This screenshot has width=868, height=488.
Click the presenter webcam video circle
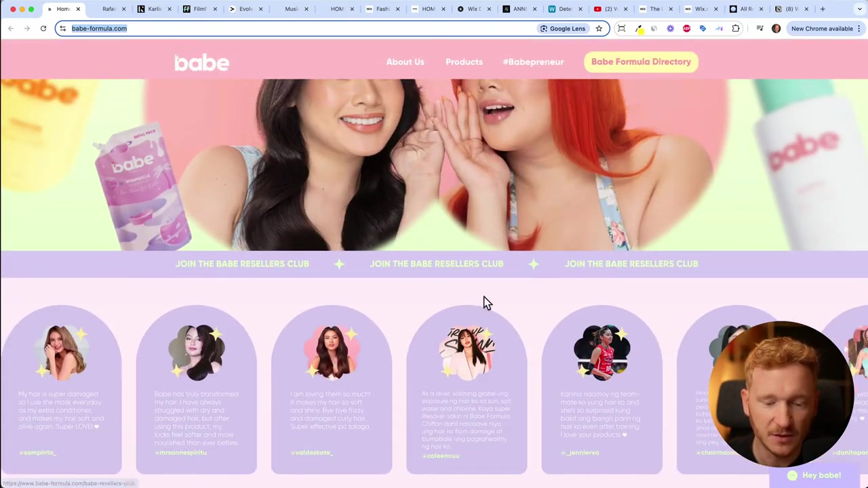point(781,394)
